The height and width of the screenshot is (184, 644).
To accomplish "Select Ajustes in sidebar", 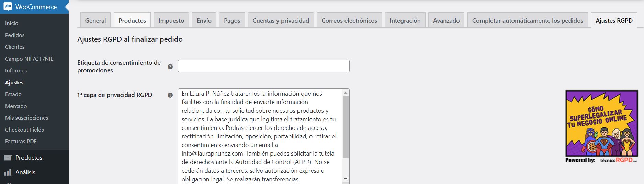I will tap(14, 82).
